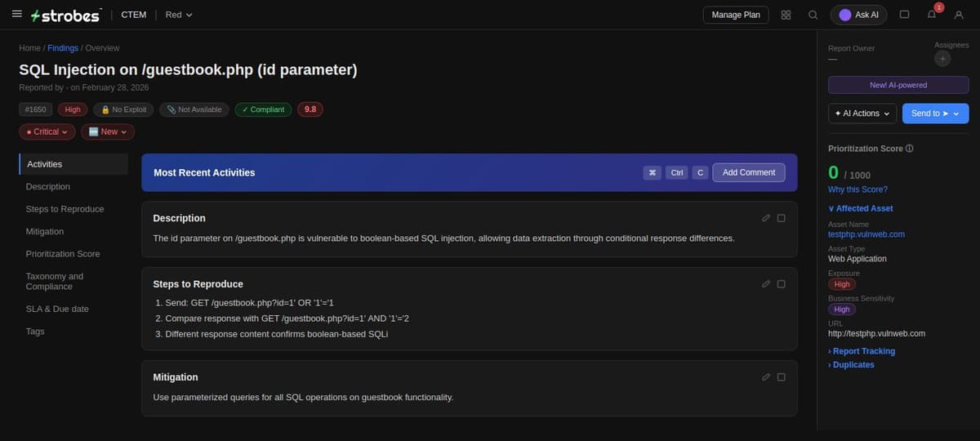Open Taxonomy and Compliance tab
The height and width of the screenshot is (441, 980).
[73, 281]
